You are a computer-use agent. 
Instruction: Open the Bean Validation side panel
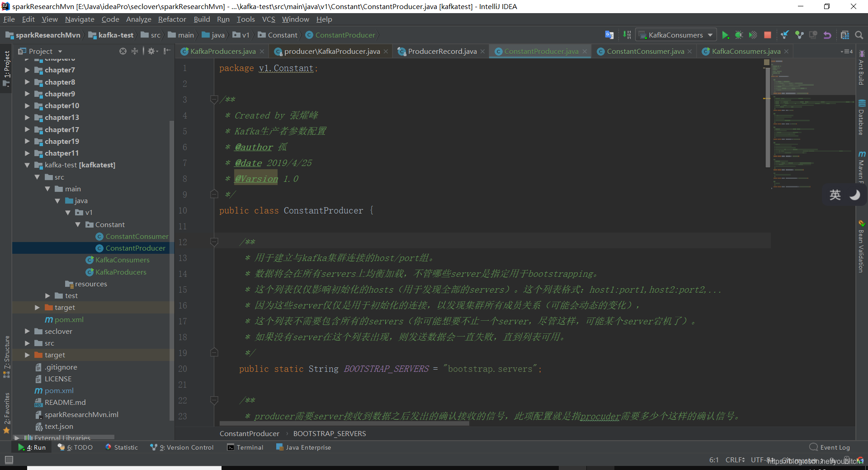(x=861, y=247)
